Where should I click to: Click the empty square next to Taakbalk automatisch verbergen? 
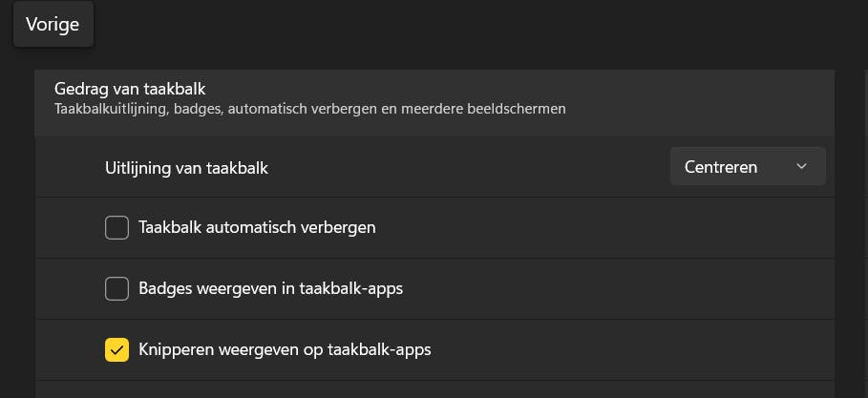click(116, 228)
